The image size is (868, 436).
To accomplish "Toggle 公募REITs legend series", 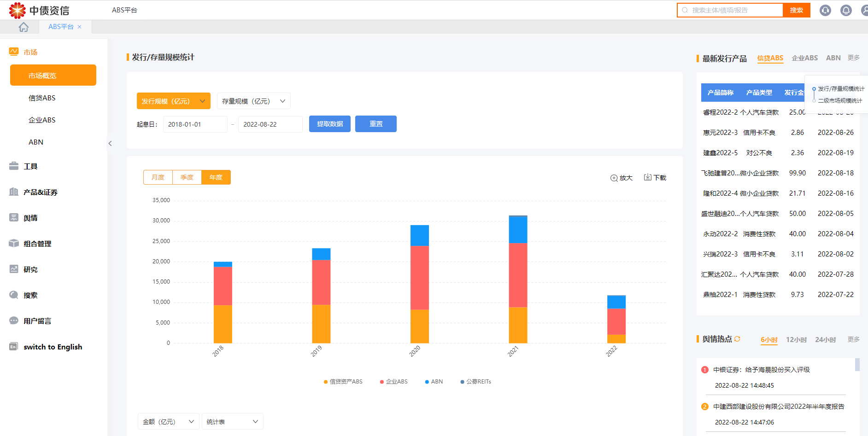I will point(476,382).
